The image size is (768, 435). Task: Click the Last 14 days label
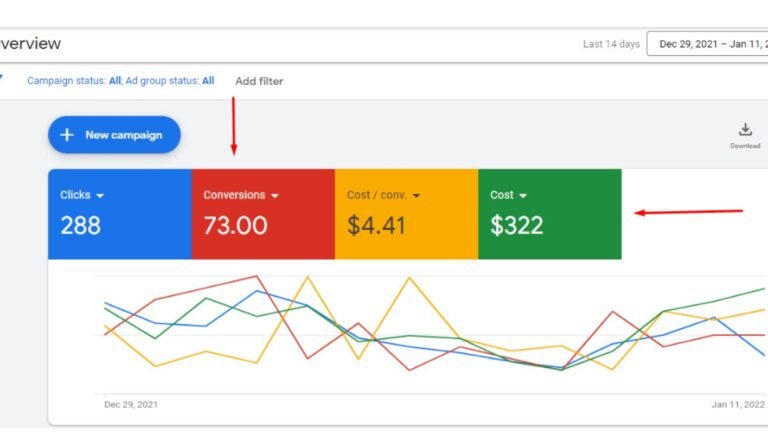[609, 44]
